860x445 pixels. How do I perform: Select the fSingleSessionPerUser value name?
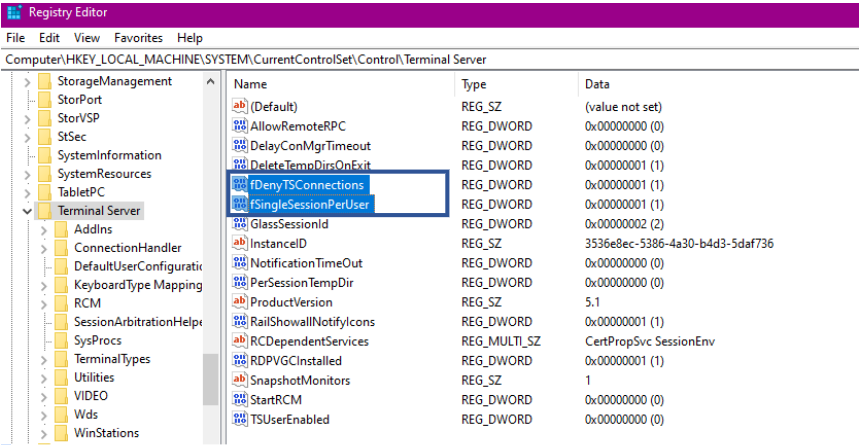point(312,205)
